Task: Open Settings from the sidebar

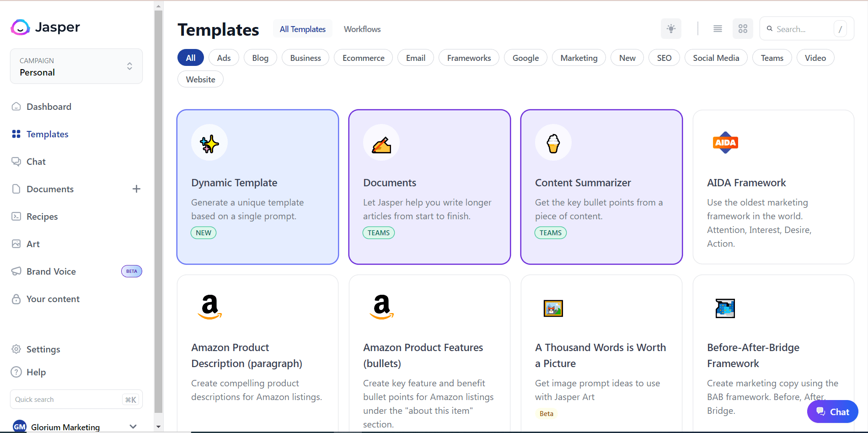Action: point(43,349)
